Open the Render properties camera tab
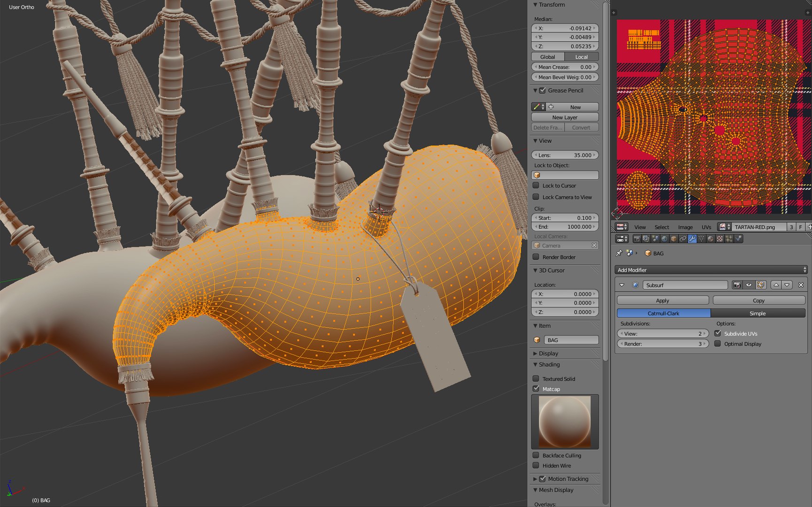 click(x=637, y=239)
